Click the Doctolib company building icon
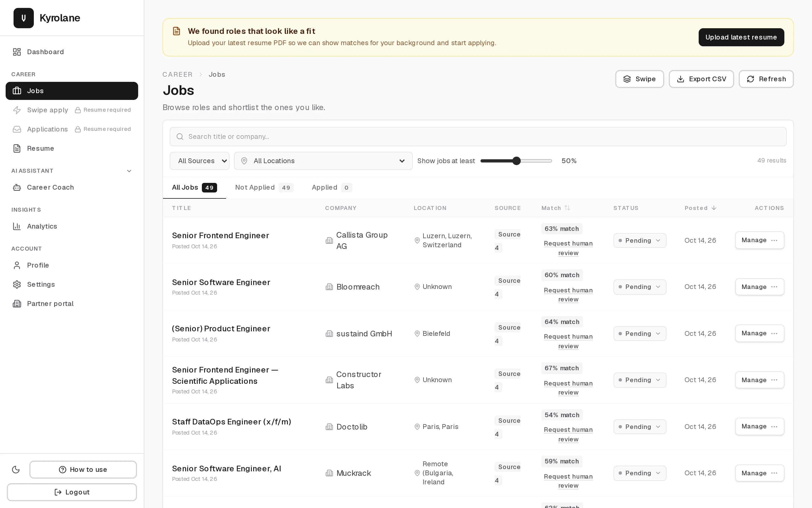 329,427
